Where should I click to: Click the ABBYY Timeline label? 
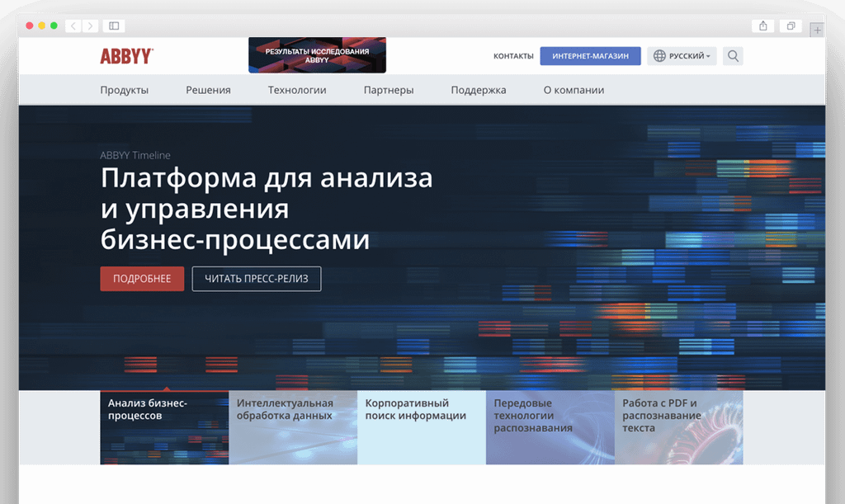pyautogui.click(x=135, y=155)
